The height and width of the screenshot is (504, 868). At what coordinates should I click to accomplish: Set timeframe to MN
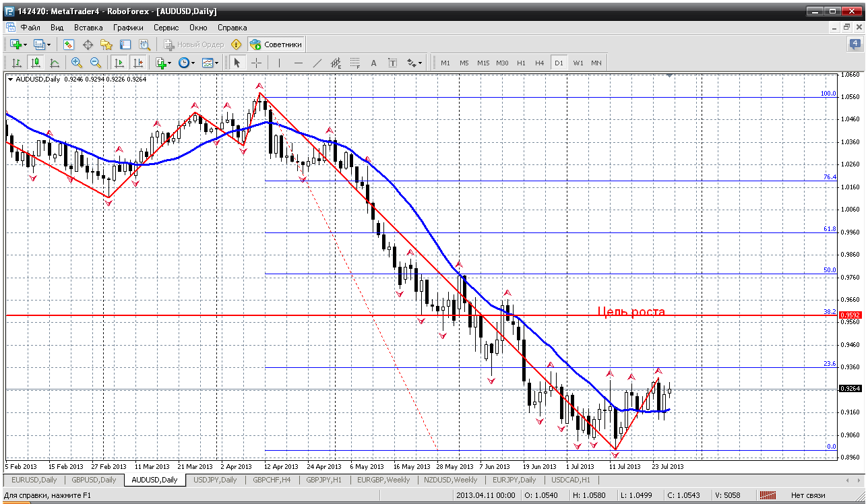tap(596, 63)
